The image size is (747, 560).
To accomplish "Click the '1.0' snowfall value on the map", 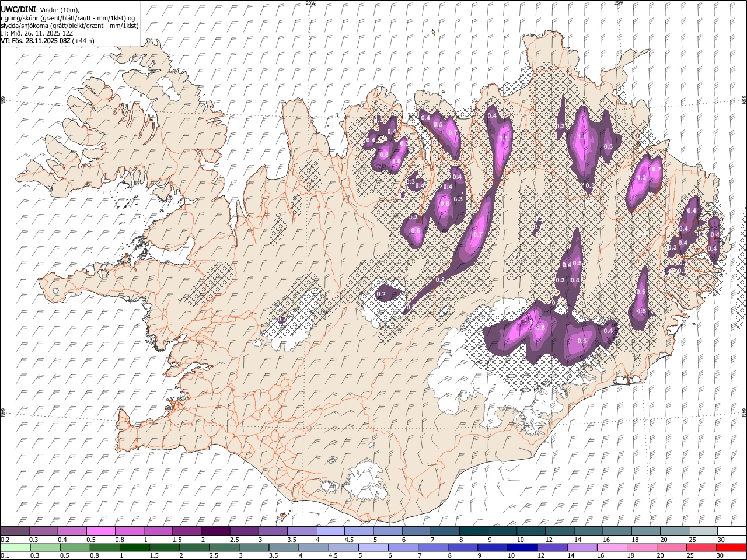I will [x=396, y=162].
